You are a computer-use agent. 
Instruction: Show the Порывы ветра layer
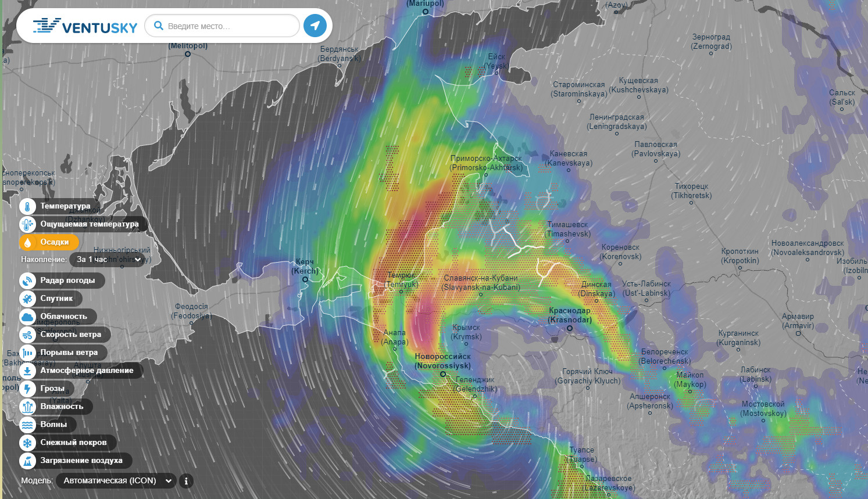click(69, 353)
